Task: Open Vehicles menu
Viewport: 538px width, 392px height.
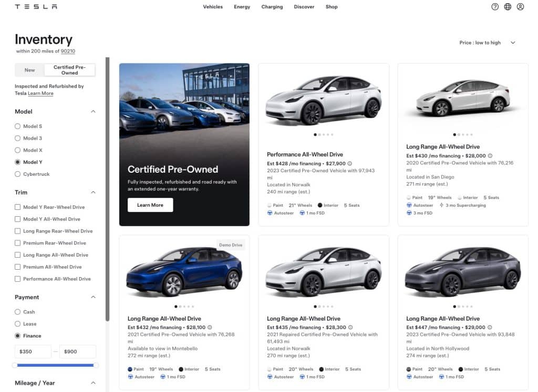Action: click(x=213, y=6)
